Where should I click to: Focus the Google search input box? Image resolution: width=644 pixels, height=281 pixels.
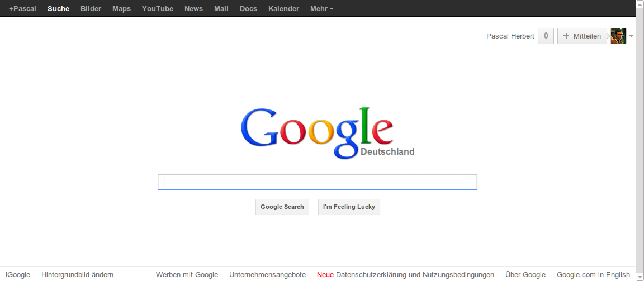(x=318, y=182)
